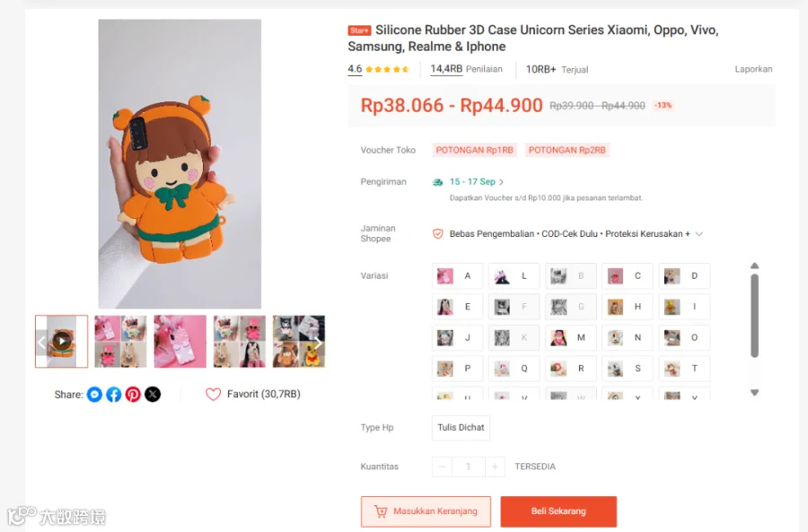Add item via Masukkan Keranjang
The width and height of the screenshot is (808, 532).
click(426, 511)
